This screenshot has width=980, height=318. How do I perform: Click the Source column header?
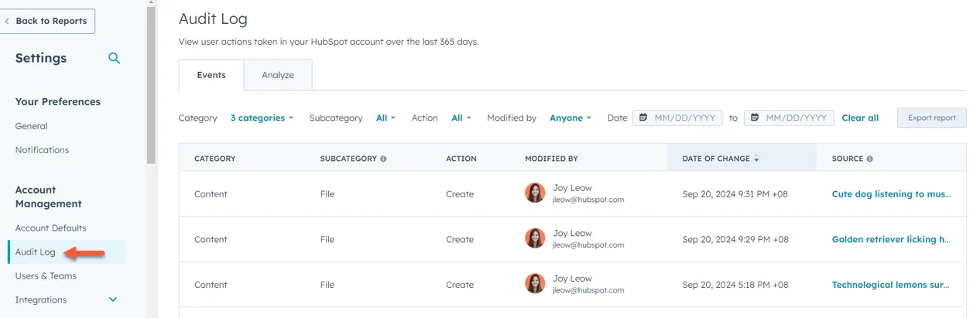pos(848,159)
